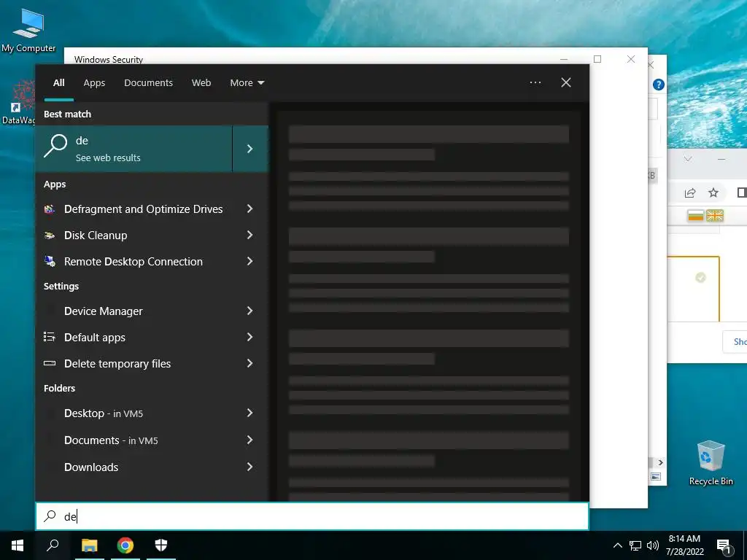Open Remote Desktop Connection result
The width and height of the screenshot is (747, 560).
coord(134,262)
